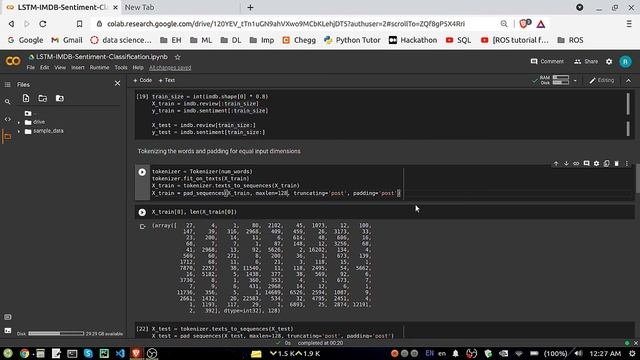Open the tokenizer cell's editor settings
This screenshot has height=360, width=640.
[x=596, y=164]
